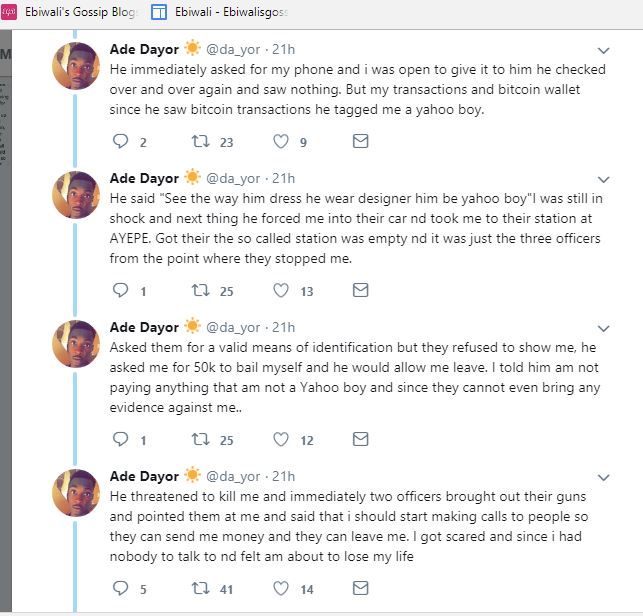
Task: Reply to the bitcoin wallet tweet
Action: pos(121,142)
